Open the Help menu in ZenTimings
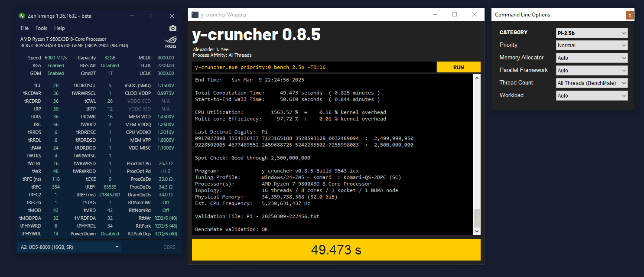The width and height of the screenshot is (644, 277). tap(59, 28)
